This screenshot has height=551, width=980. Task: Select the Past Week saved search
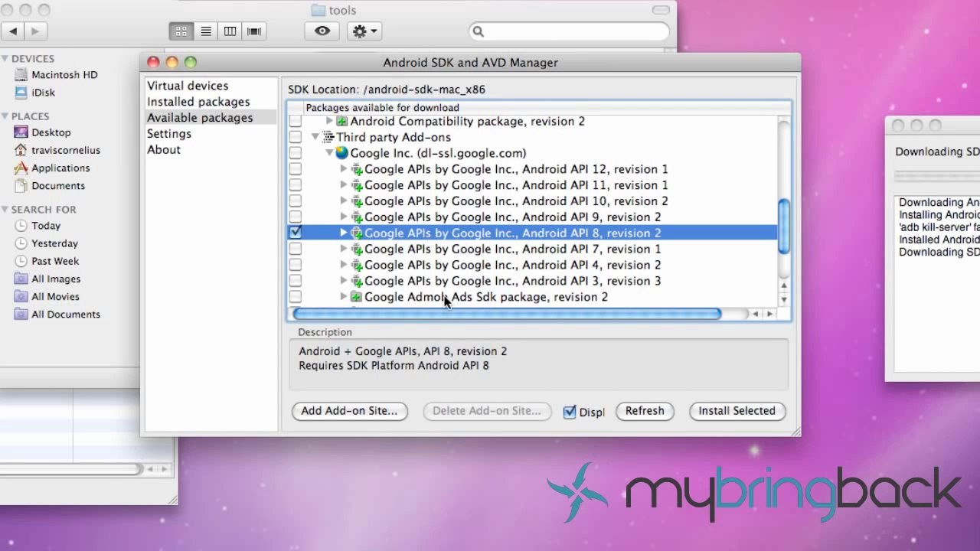point(55,261)
